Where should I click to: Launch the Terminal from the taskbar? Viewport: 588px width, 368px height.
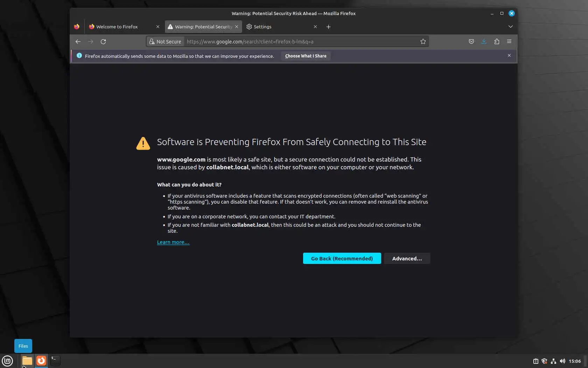(55, 361)
